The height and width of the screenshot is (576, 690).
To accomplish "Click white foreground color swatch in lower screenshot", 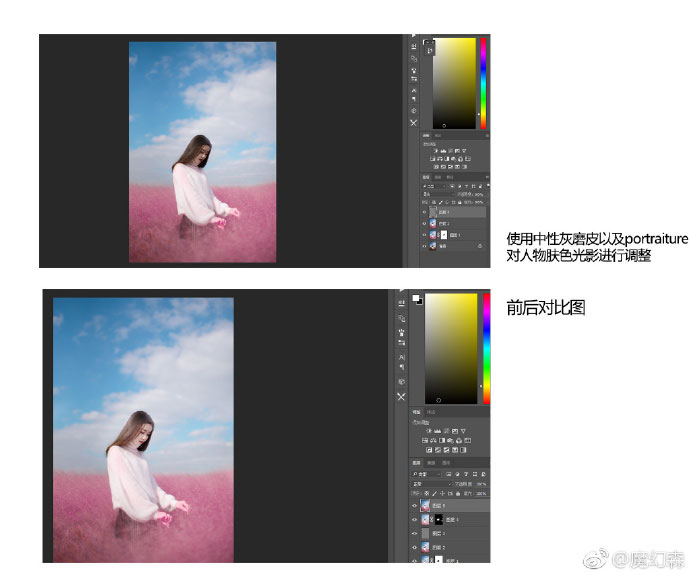I will (x=415, y=297).
